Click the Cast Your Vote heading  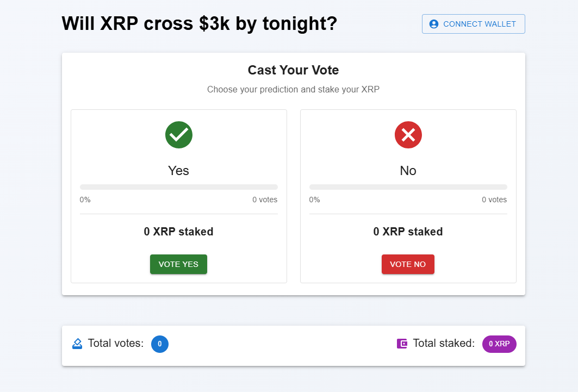click(294, 70)
